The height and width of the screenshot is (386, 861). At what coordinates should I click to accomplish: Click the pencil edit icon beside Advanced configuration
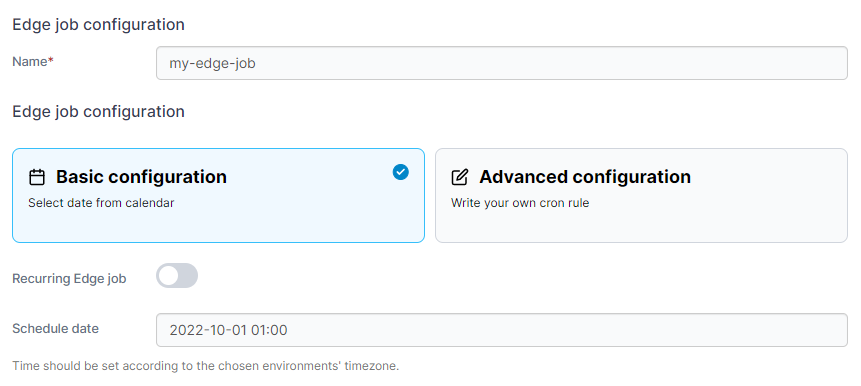[x=460, y=177]
